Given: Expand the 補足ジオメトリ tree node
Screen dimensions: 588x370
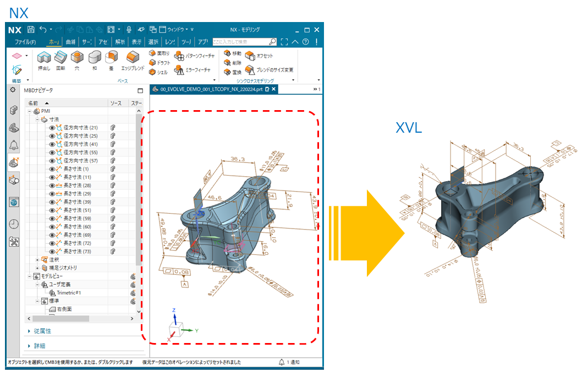Looking at the screenshot, I should pyautogui.click(x=37, y=268).
